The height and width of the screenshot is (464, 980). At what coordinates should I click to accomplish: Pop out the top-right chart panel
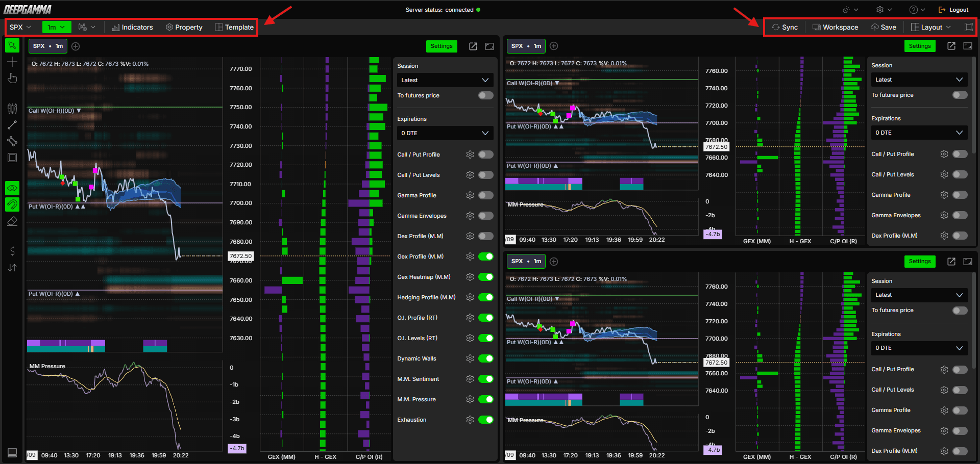pos(951,46)
